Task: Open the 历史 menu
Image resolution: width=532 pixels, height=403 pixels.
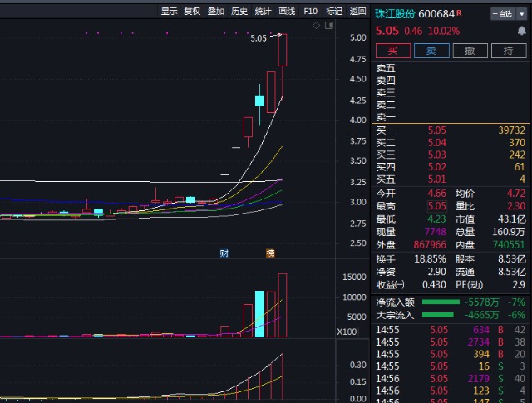Action: [239, 12]
